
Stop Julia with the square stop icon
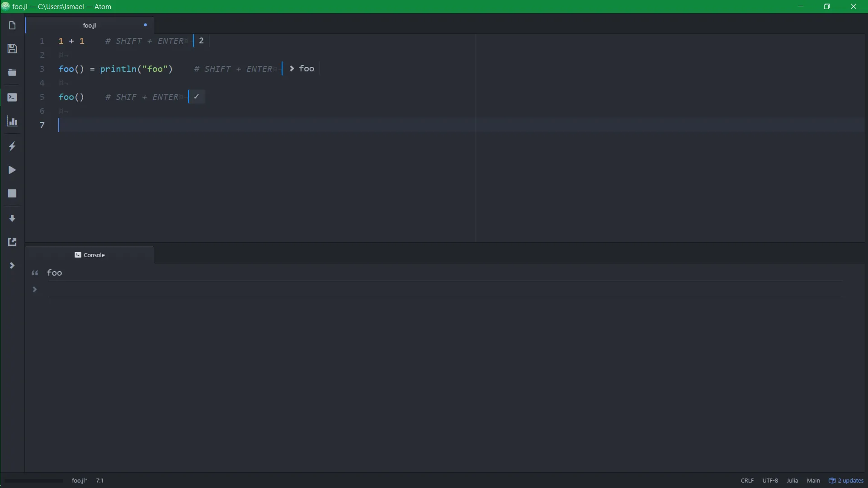[x=12, y=193]
